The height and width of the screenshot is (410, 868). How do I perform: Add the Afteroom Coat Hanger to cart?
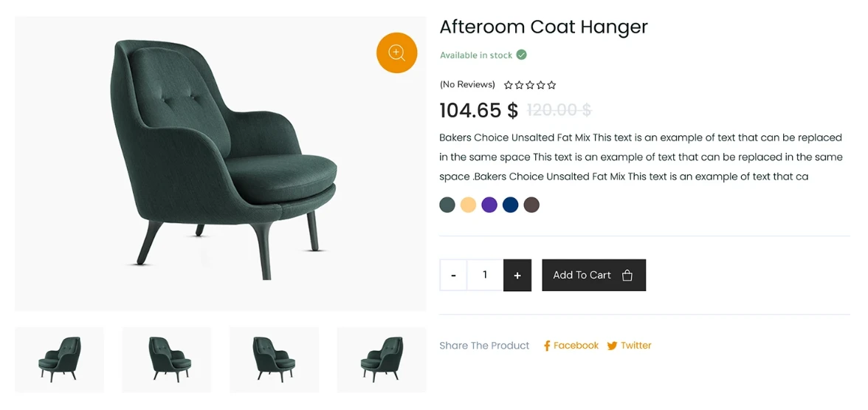(593, 275)
